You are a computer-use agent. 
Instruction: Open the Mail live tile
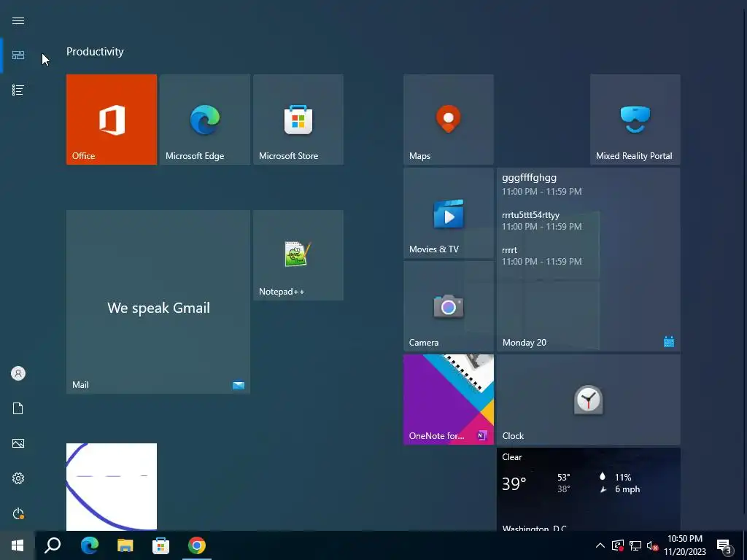pyautogui.click(x=158, y=302)
